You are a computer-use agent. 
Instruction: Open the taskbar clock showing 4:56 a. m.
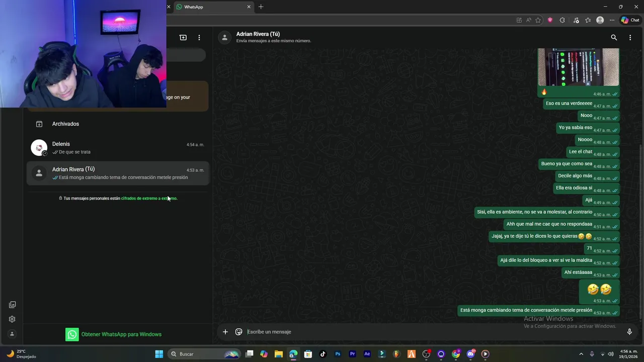click(x=628, y=354)
